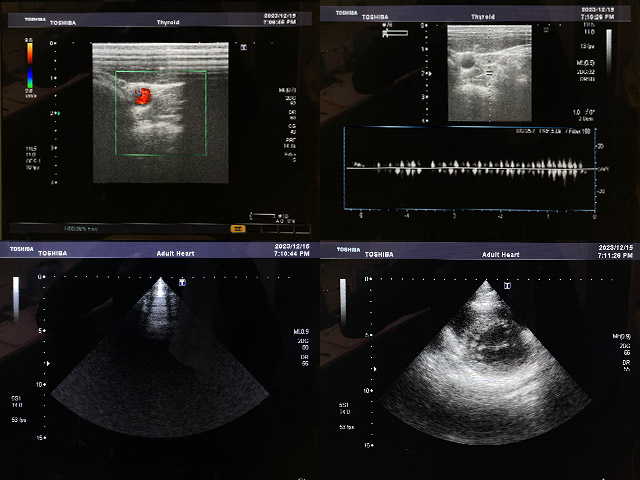Click the 13 fps frame rate on the spectral screen

pos(587,46)
